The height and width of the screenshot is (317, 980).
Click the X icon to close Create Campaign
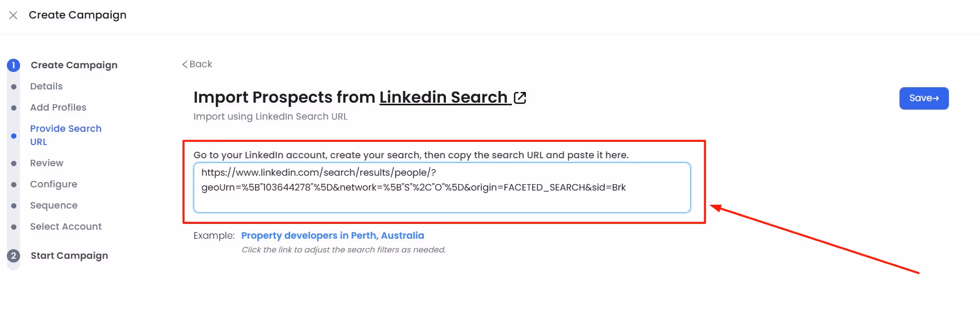pos(13,15)
